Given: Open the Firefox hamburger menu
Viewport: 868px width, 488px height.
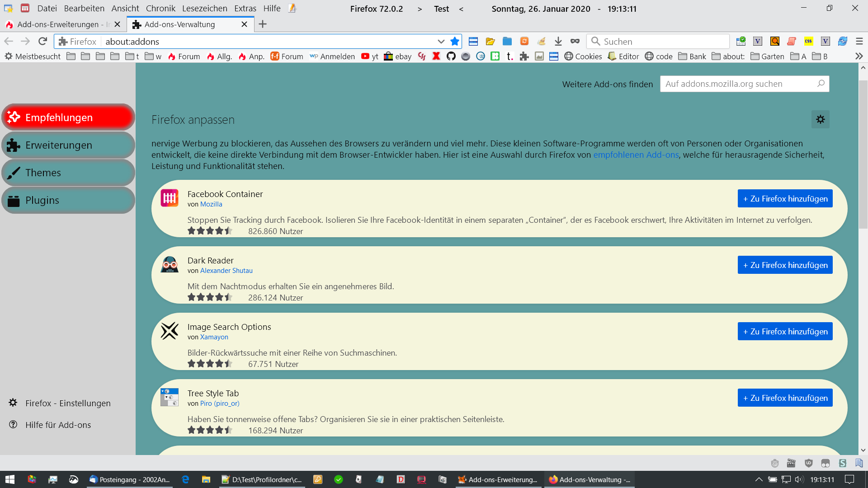Looking at the screenshot, I should (859, 42).
